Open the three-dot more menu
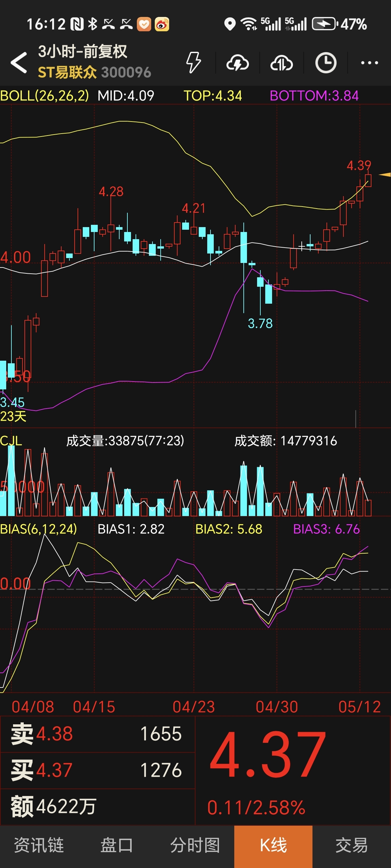Image resolution: width=391 pixels, height=868 pixels. click(369, 63)
